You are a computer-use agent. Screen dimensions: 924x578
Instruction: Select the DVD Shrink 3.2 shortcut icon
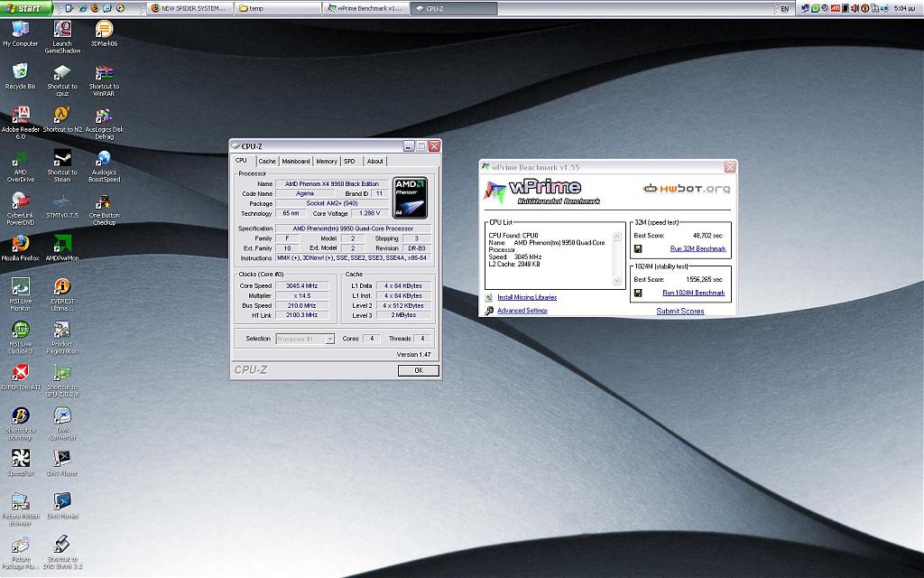pyautogui.click(x=62, y=553)
